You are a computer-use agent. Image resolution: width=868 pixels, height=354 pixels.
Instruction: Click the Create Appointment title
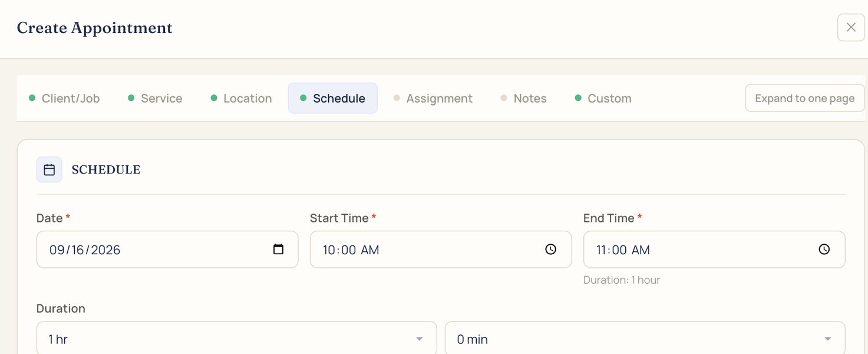click(94, 28)
